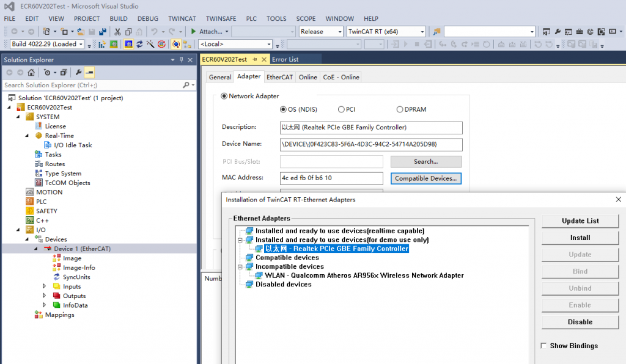The height and width of the screenshot is (364, 626).
Task: Click the Properties Window wrench icon in main toolbar
Action: 558,32
